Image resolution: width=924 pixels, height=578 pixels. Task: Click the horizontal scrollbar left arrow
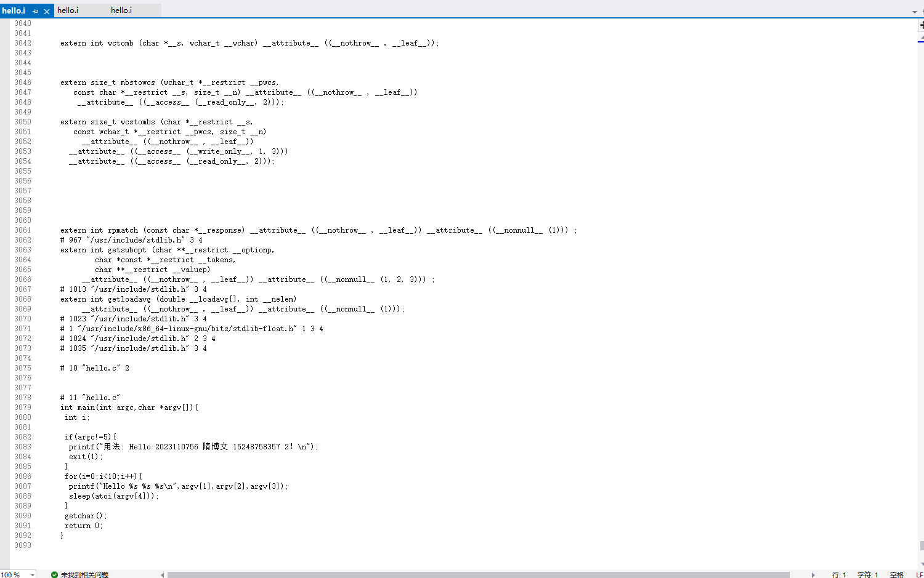pos(163,575)
